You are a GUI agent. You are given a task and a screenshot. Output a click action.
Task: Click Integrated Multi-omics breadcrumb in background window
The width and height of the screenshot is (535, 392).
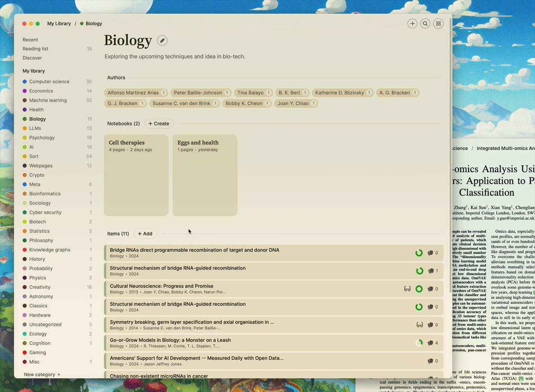(506, 149)
